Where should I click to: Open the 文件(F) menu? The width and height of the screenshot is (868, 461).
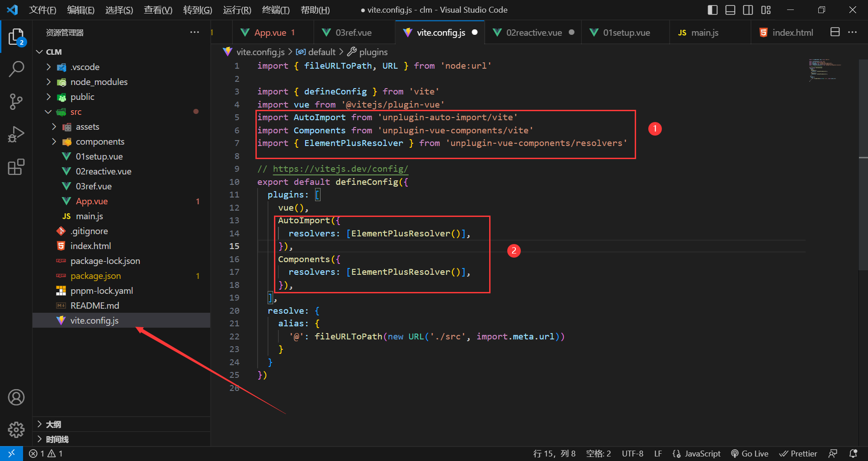(x=42, y=9)
